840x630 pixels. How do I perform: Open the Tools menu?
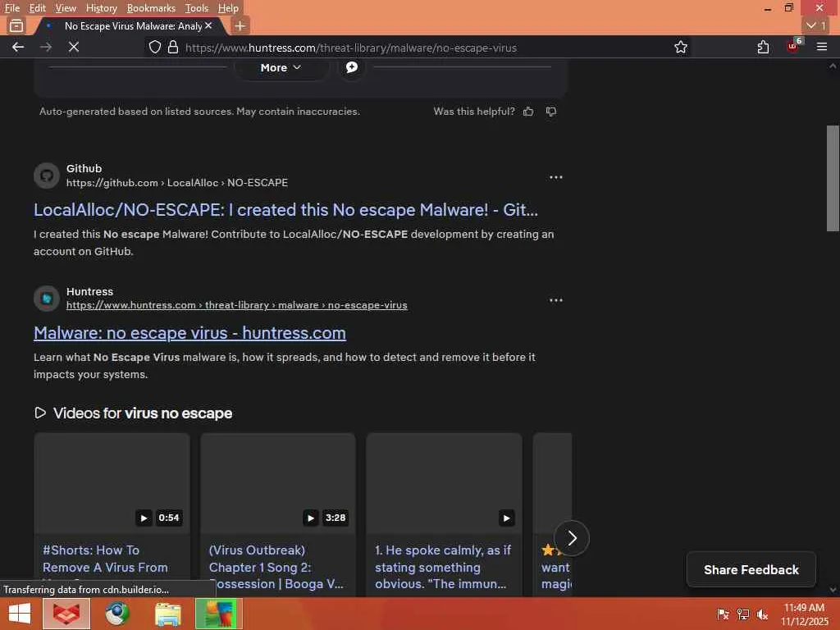[196, 8]
